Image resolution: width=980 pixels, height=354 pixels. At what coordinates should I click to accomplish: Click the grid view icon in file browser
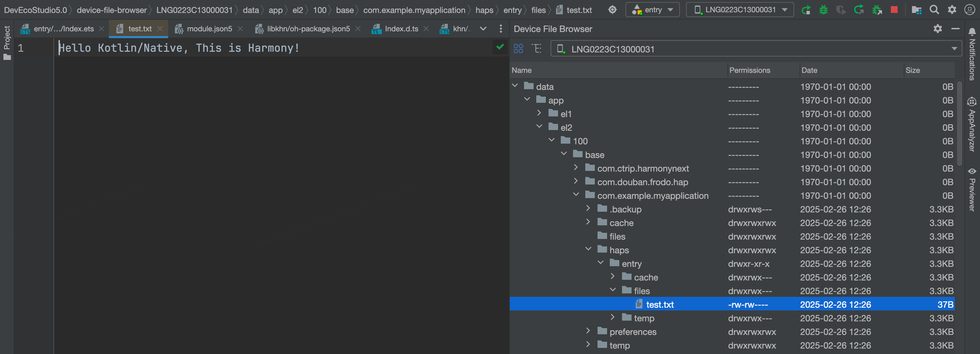tap(519, 49)
